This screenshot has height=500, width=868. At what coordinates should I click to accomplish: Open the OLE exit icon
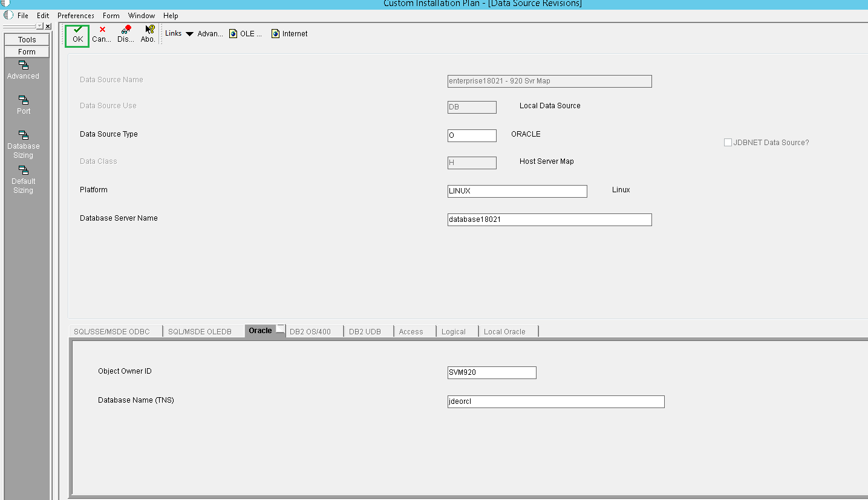[244, 33]
